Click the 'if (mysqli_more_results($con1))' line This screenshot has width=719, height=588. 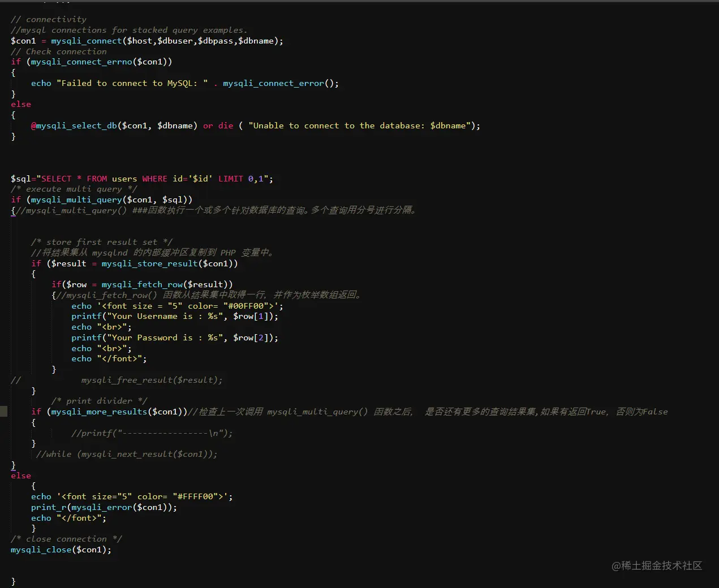pos(350,412)
